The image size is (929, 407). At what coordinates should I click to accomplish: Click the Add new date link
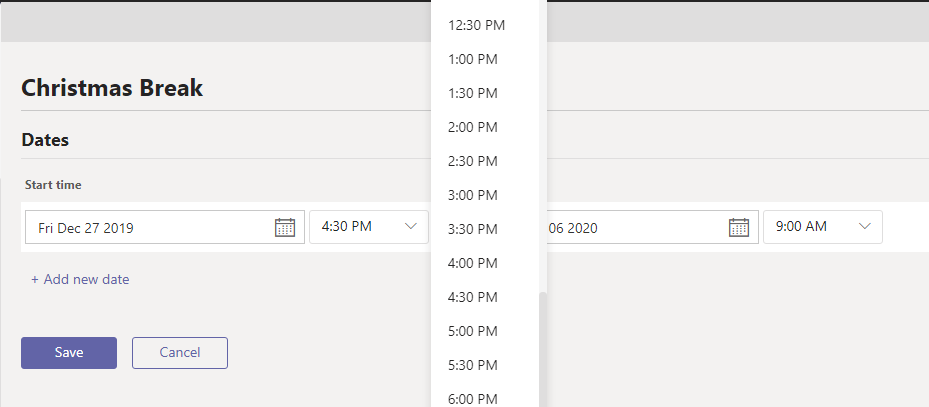[80, 279]
